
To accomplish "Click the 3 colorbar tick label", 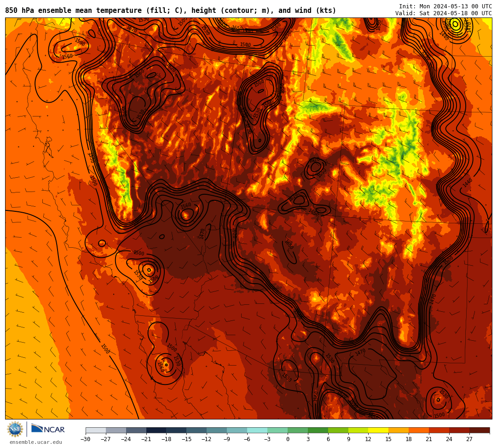I will click(308, 439).
